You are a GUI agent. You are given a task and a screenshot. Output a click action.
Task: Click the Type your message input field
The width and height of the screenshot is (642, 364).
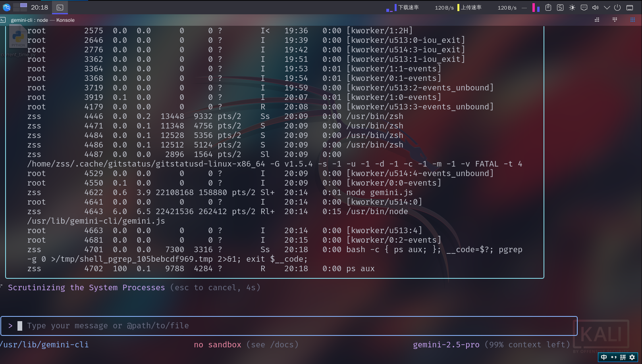pyautogui.click(x=159, y=326)
